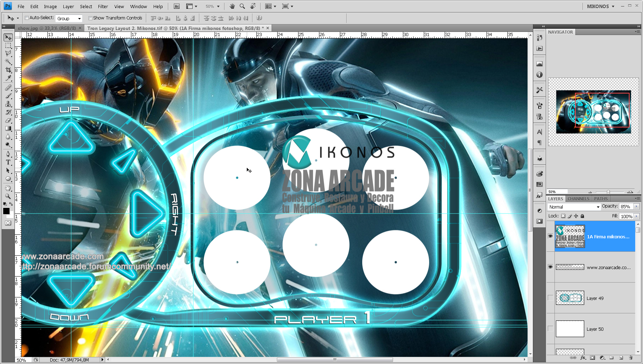The image size is (643, 364).
Task: Toggle lock all
Action: [582, 216]
